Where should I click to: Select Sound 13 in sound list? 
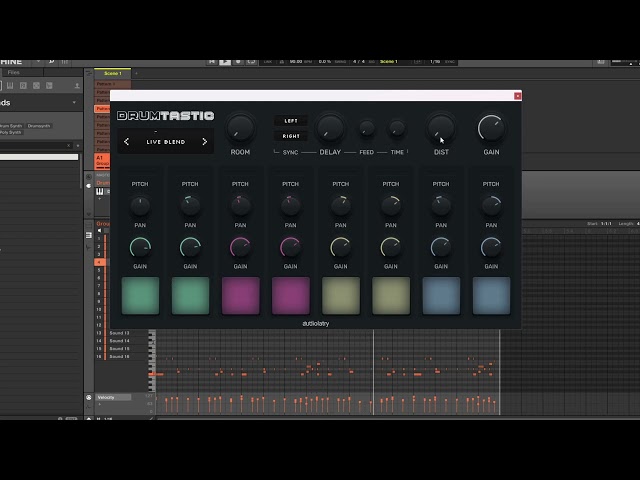[x=119, y=333]
